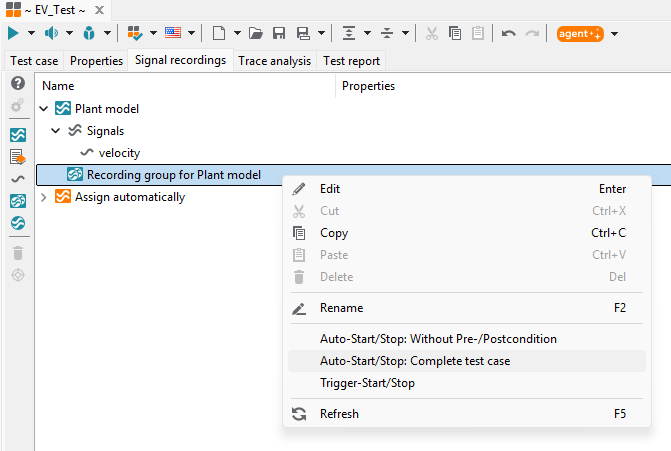Click the list with orange arrow sidebar icon
The height and width of the screenshot is (451, 671).
click(18, 157)
